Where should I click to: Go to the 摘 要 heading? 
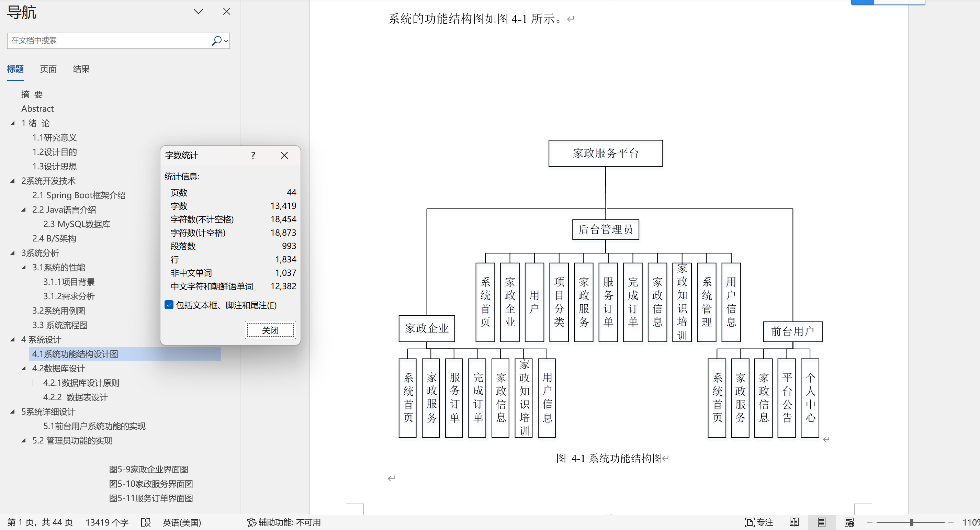[x=32, y=94]
